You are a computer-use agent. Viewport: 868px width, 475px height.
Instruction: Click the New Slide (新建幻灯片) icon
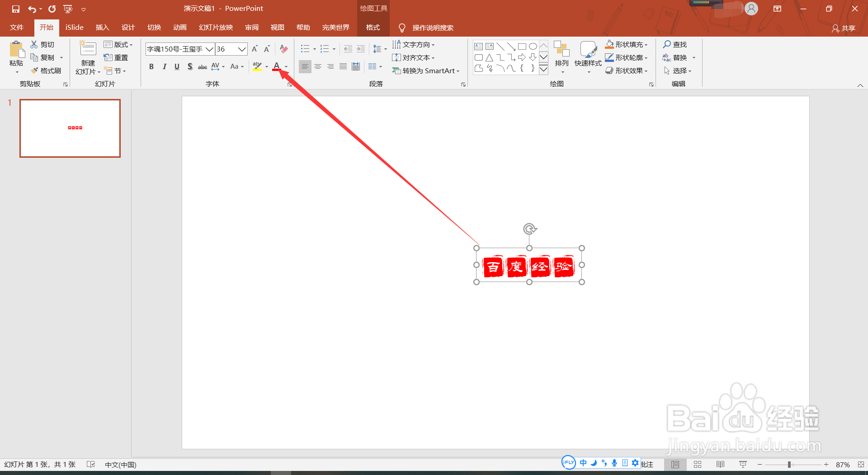88,49
